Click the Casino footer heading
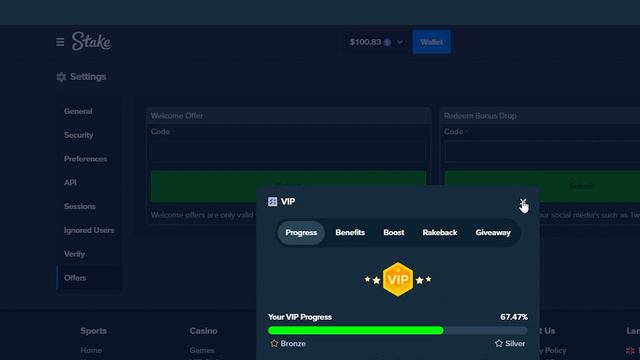 [x=203, y=331]
